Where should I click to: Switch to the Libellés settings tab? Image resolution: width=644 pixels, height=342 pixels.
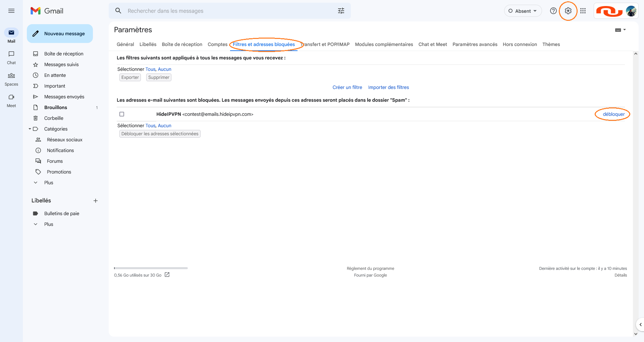(x=148, y=44)
